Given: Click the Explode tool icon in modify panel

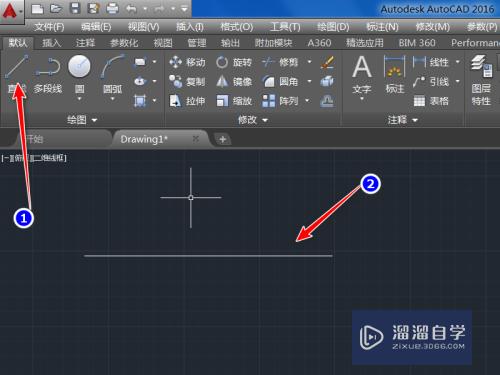Looking at the screenshot, I should (x=327, y=81).
